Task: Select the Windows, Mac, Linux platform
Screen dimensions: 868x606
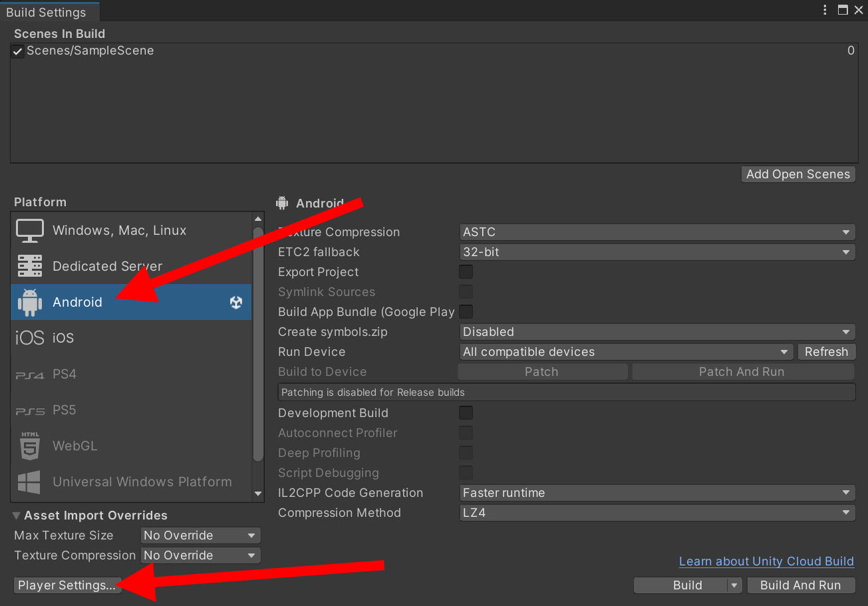Action: pyautogui.click(x=131, y=230)
